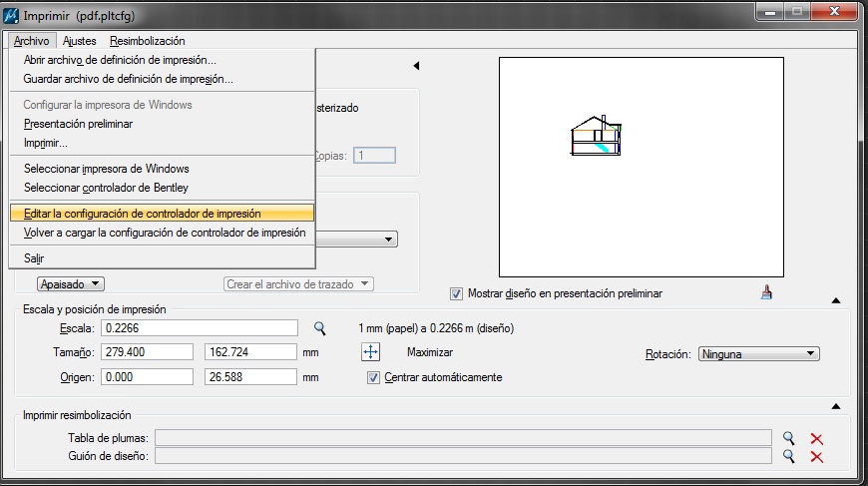Click the Copias number field

click(x=375, y=156)
